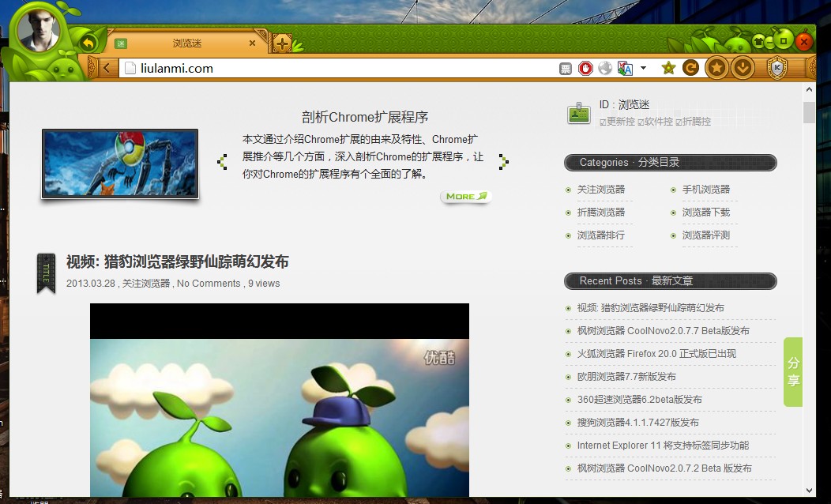The width and height of the screenshot is (831, 504).
Task: Open the 浏览器排行 category
Action: [x=601, y=235]
